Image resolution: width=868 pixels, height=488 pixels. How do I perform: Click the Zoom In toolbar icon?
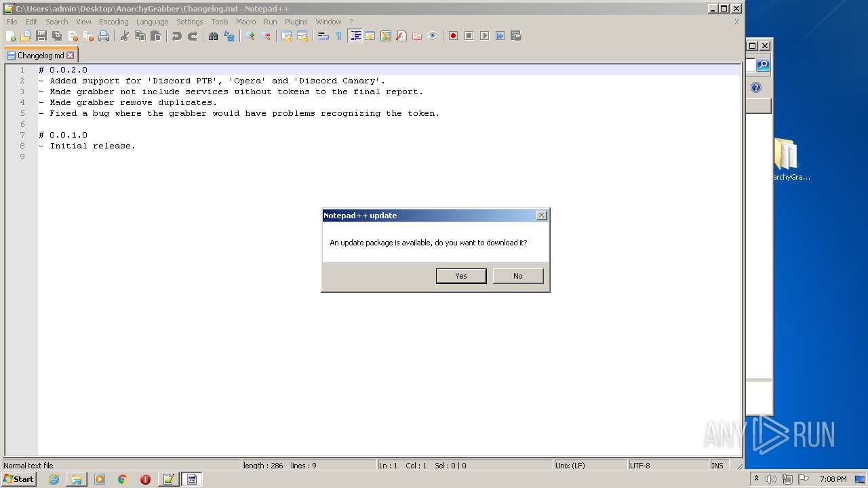[x=250, y=36]
